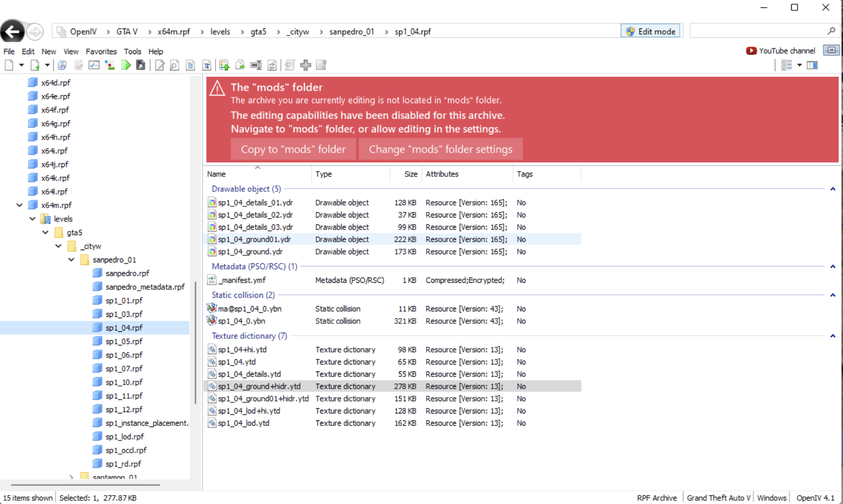This screenshot has width=843, height=504.
Task: Click the colored blocks package toolbar icon
Action: (x=110, y=65)
